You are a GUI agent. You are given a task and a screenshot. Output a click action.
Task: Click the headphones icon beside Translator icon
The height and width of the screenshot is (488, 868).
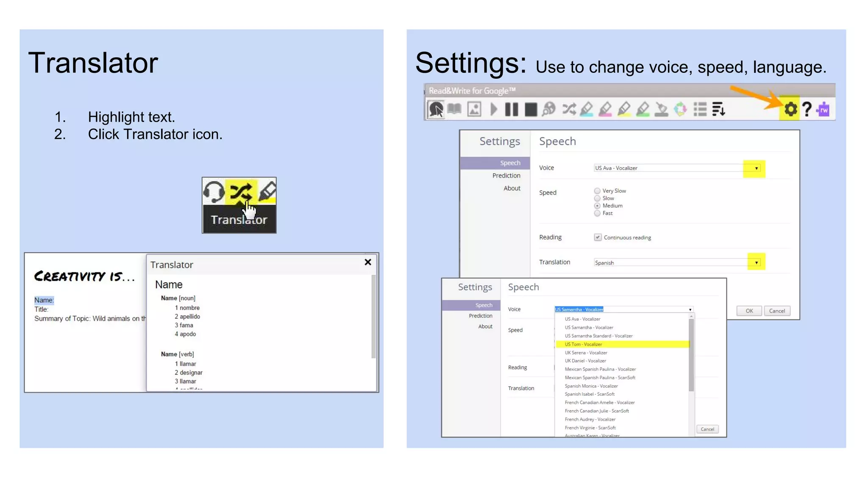[214, 192]
